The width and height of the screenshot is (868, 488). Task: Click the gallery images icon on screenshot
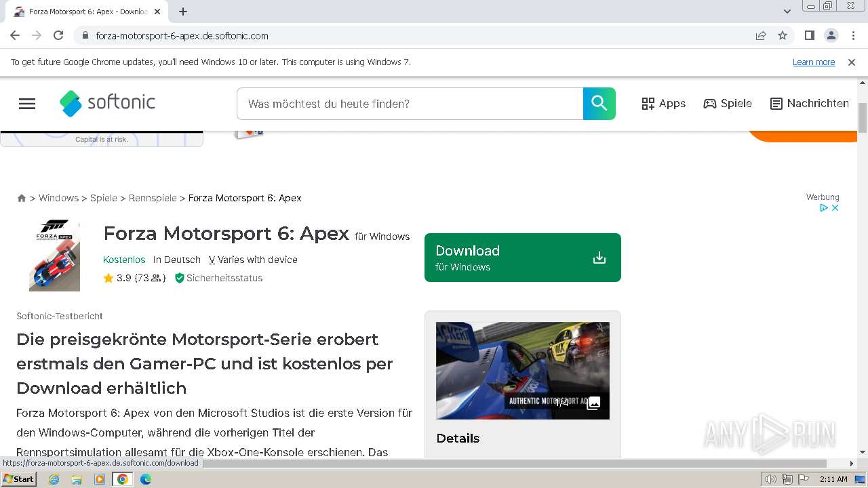coord(593,403)
